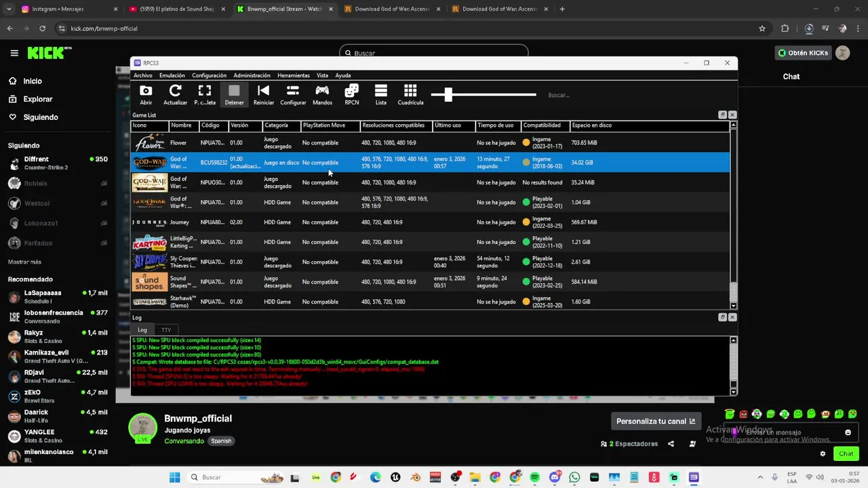Open the Emulación menu
This screenshot has width=868, height=488.
pyautogui.click(x=172, y=75)
